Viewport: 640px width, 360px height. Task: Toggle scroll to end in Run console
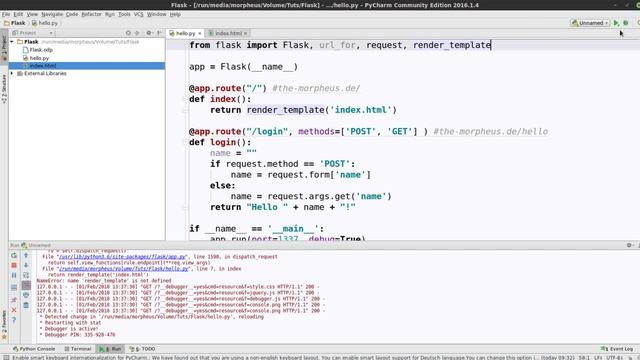(26, 285)
